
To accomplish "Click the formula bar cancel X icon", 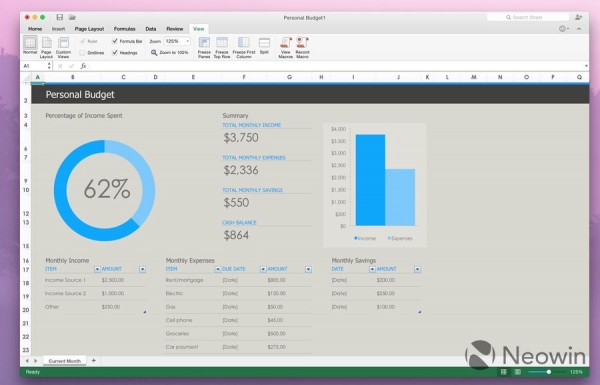I will coord(60,66).
